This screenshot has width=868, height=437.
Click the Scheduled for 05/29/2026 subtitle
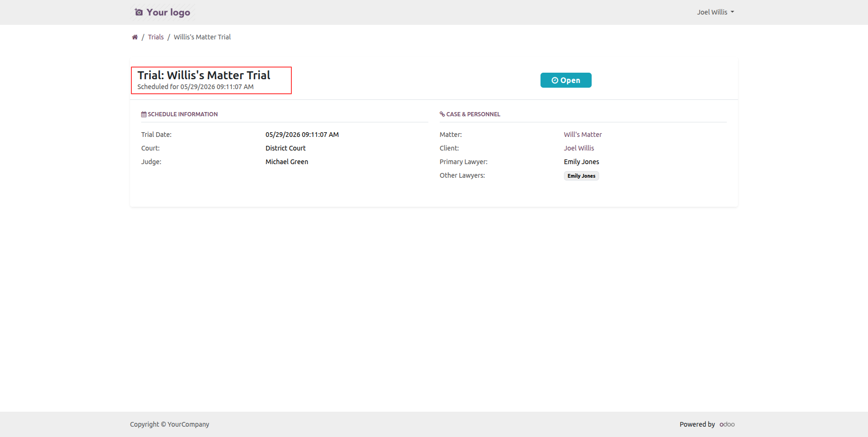[195, 87]
